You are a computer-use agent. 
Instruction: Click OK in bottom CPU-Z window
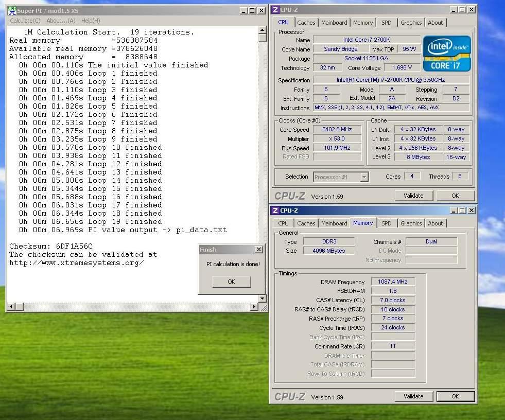click(x=455, y=396)
